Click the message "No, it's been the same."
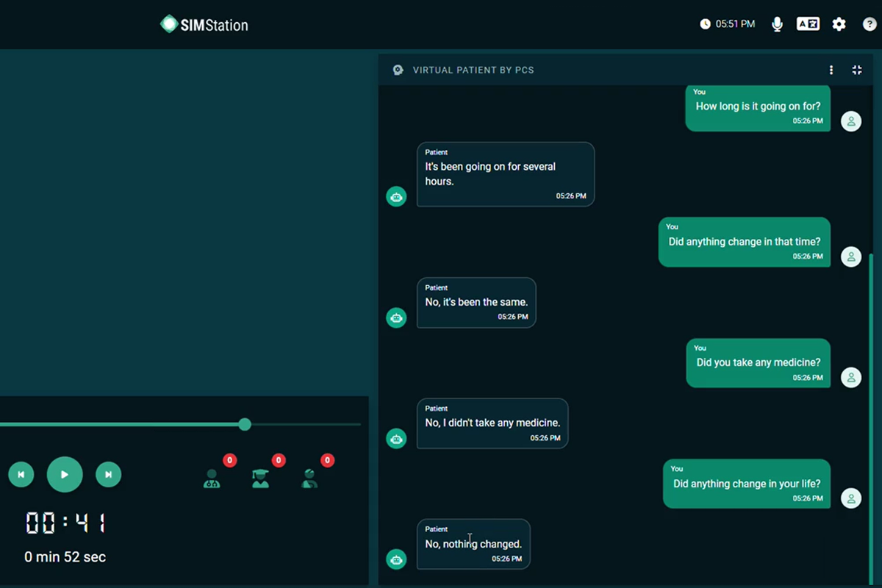The image size is (882, 588). coord(476,302)
